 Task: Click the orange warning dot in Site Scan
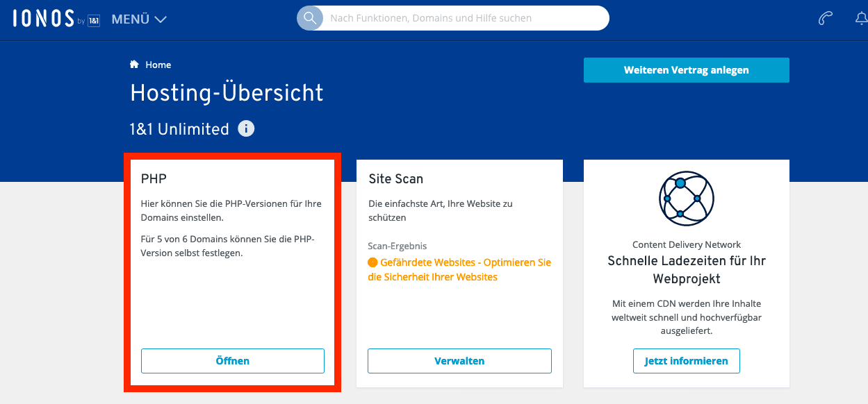372,262
